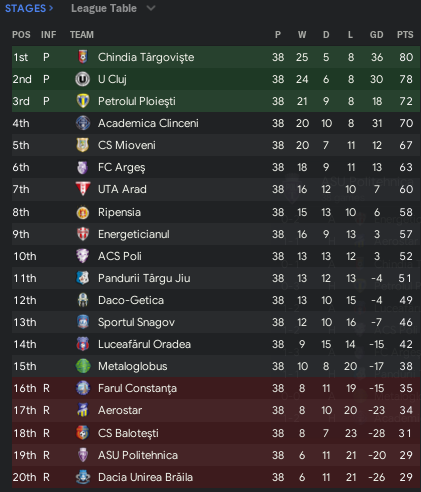Click the Ripensia club crest
421x492 pixels.
coord(83,212)
